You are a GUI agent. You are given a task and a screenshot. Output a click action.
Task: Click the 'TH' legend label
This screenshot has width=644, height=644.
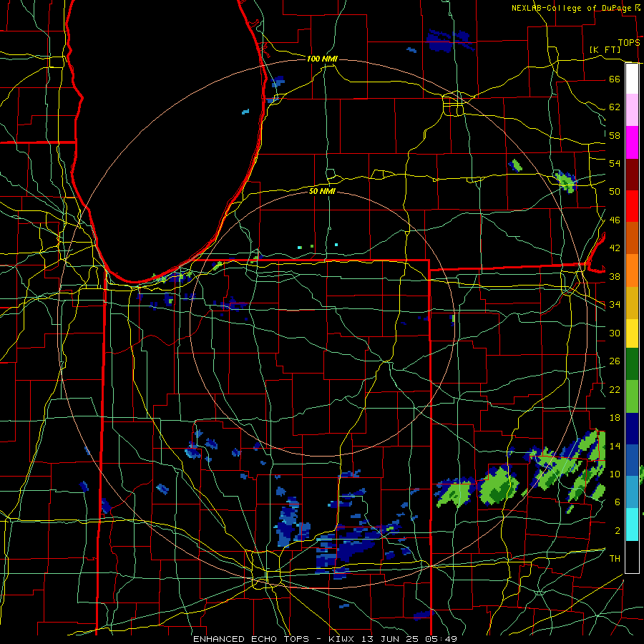[615, 559]
